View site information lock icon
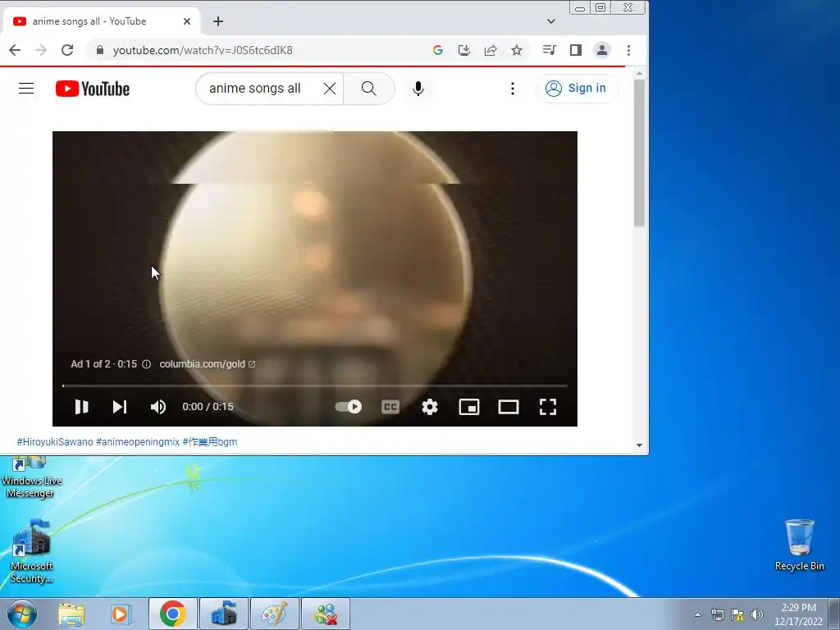This screenshot has width=840, height=630. pos(99,50)
